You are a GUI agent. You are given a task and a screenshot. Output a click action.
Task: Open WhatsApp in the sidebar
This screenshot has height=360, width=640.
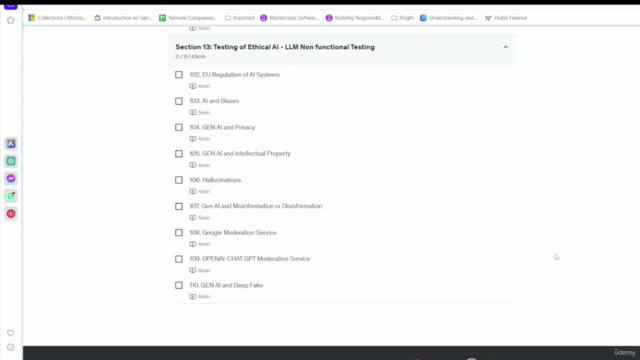[11, 196]
